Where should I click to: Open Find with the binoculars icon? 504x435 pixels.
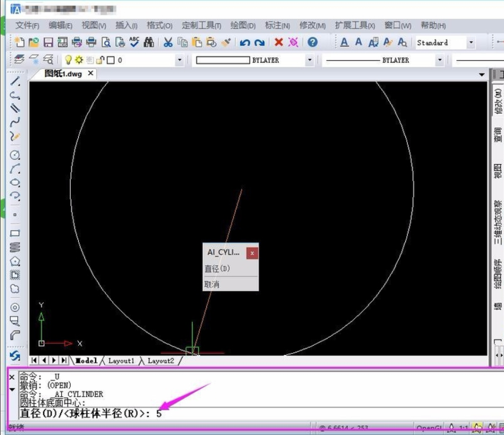point(149,42)
